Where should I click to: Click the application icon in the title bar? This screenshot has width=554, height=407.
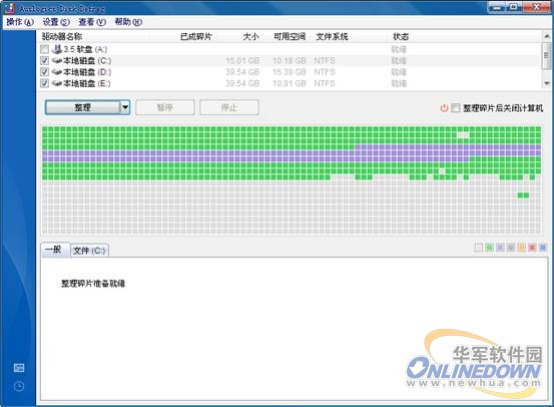[x=10, y=7]
